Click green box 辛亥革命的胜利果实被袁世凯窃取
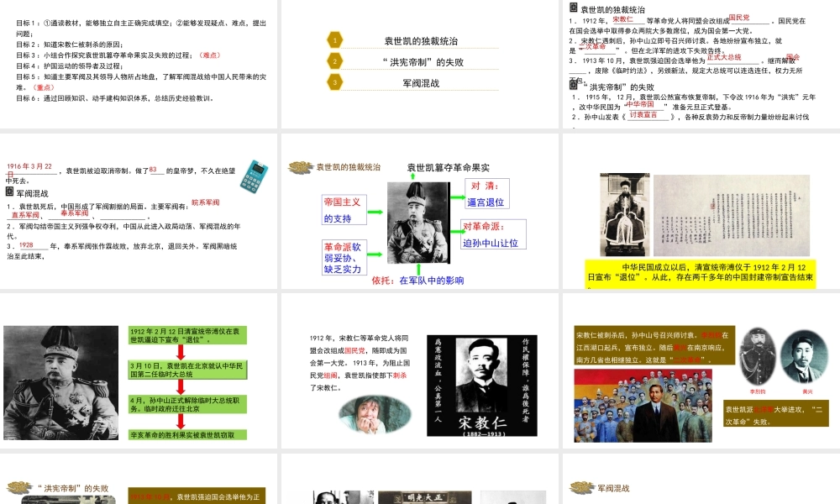This screenshot has height=504, width=840. click(x=187, y=435)
